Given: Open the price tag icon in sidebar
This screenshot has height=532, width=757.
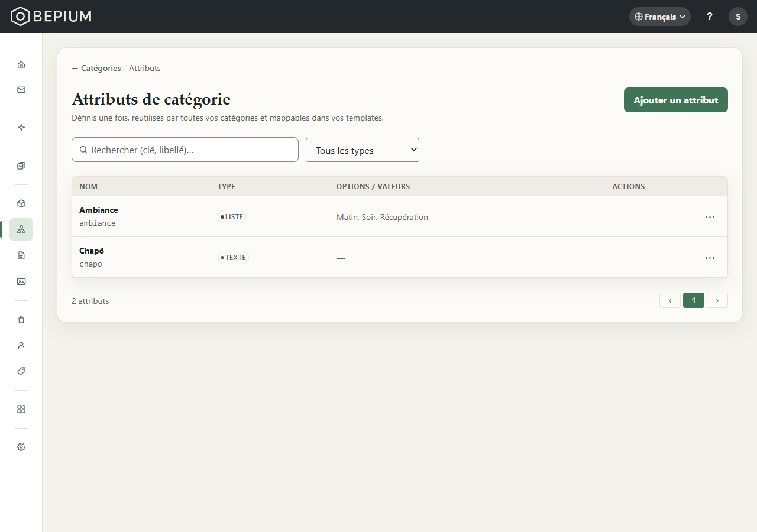Looking at the screenshot, I should 21,371.
